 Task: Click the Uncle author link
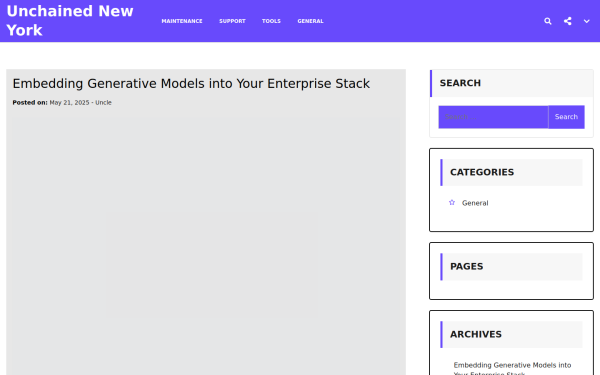pyautogui.click(x=103, y=103)
